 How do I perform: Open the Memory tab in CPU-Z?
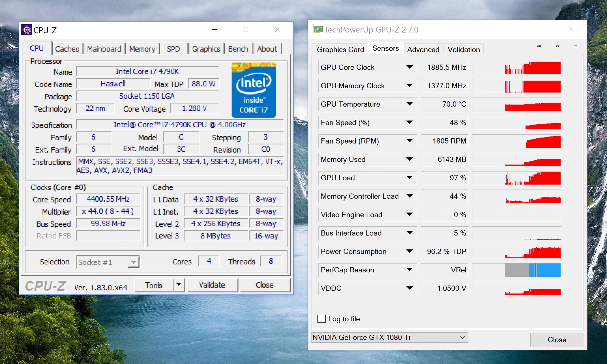[142, 49]
